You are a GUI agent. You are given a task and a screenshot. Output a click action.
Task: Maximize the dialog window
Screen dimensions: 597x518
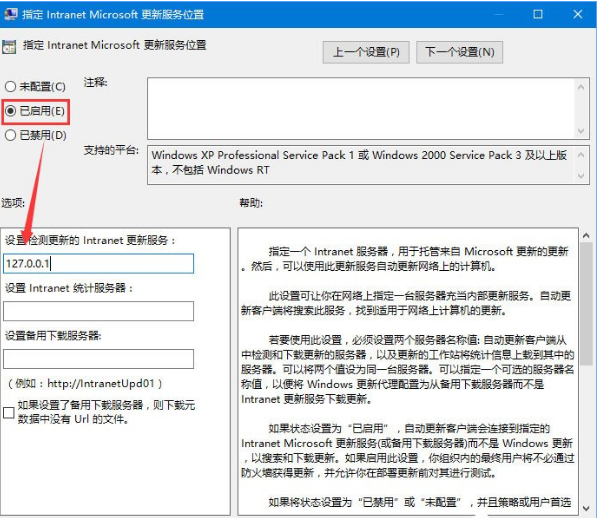point(538,14)
